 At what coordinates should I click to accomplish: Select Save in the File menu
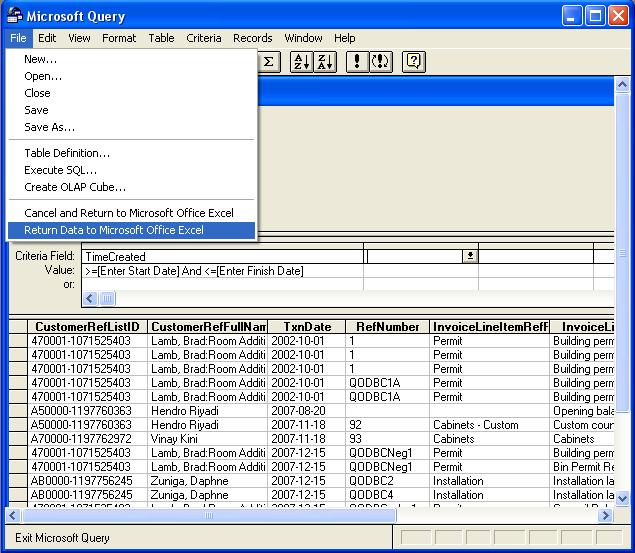point(132,110)
